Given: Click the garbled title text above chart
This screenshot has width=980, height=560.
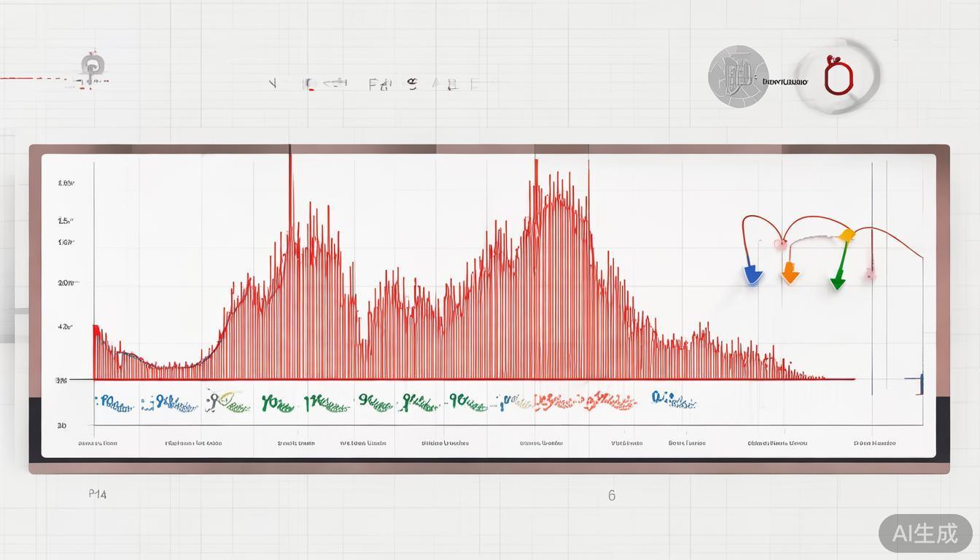Looking at the screenshot, I should (x=373, y=84).
